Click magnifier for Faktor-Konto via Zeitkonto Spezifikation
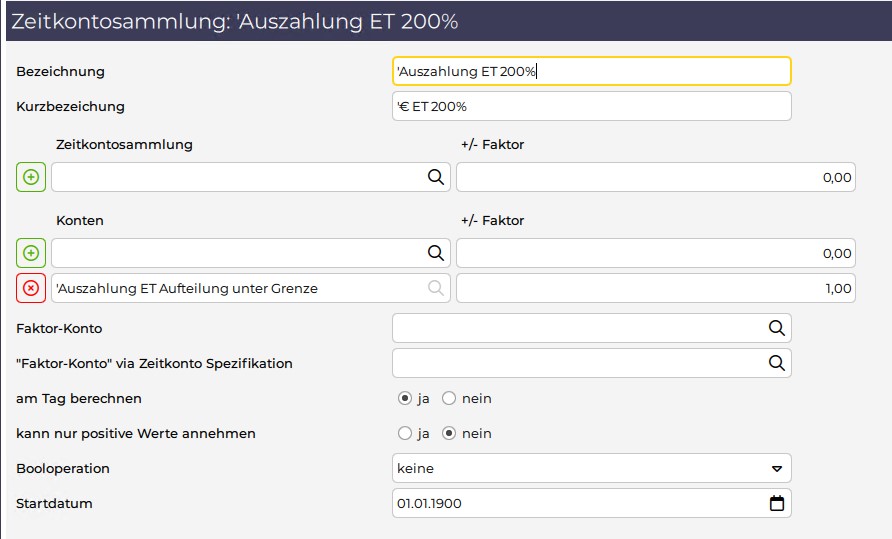This screenshot has width=892, height=539. [777, 363]
